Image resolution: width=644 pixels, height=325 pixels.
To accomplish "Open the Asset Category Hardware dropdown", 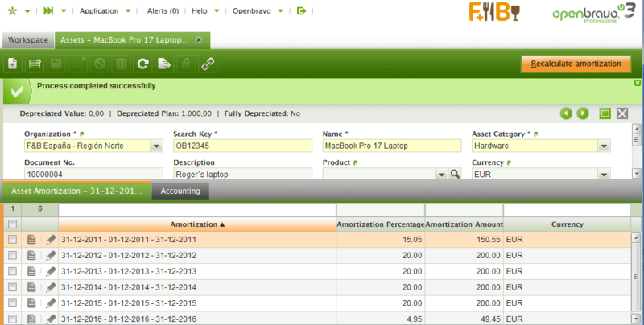I will tap(603, 146).
